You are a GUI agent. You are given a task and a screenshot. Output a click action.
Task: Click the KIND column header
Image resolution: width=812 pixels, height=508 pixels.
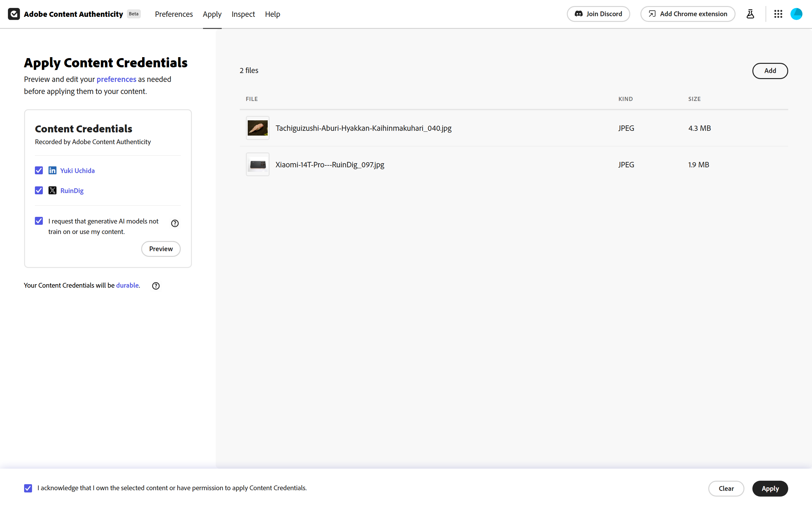tap(625, 99)
